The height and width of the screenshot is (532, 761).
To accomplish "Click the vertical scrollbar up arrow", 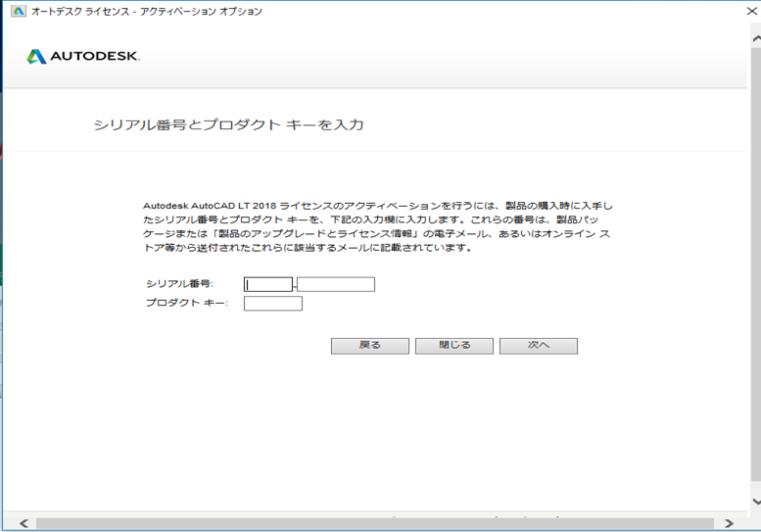I will point(756,38).
